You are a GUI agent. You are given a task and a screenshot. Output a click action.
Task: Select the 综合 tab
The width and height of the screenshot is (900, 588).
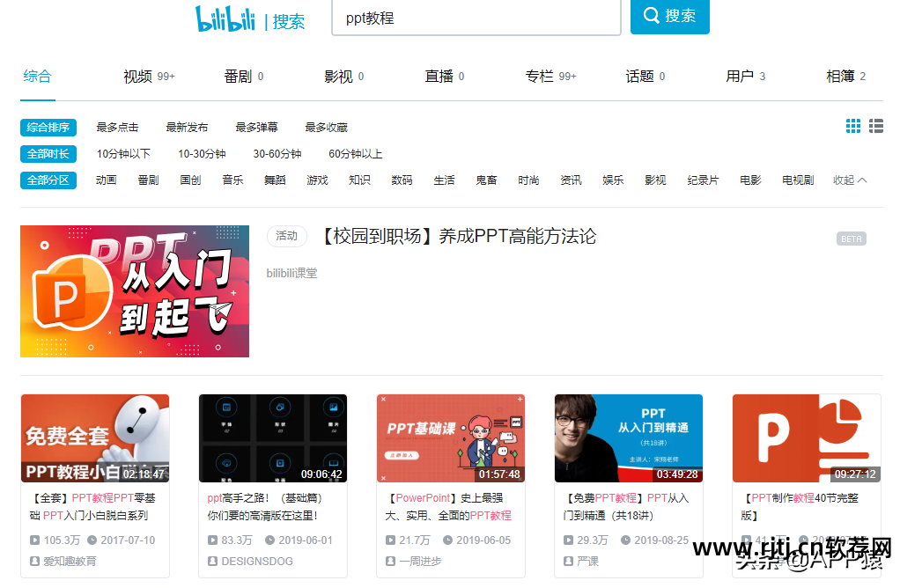(x=37, y=76)
